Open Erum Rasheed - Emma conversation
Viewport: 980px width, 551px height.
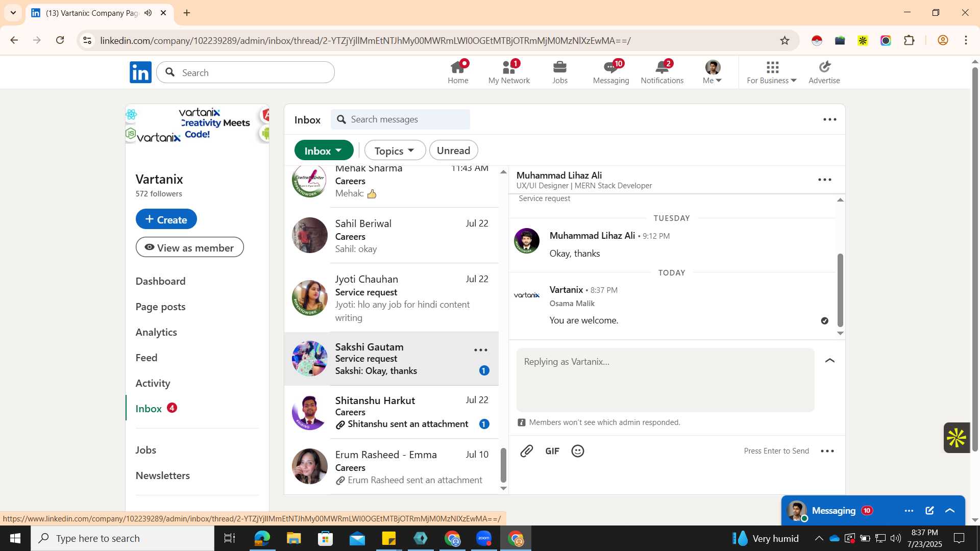pyautogui.click(x=391, y=467)
